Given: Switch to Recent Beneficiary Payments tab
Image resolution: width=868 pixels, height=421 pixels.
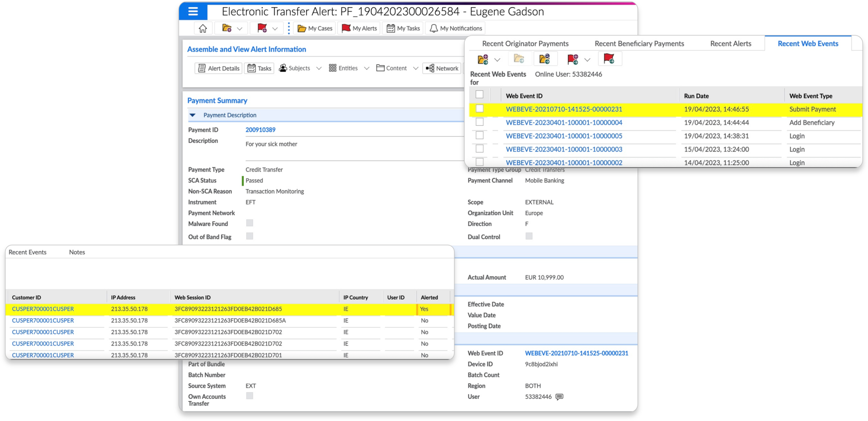Looking at the screenshot, I should point(639,44).
